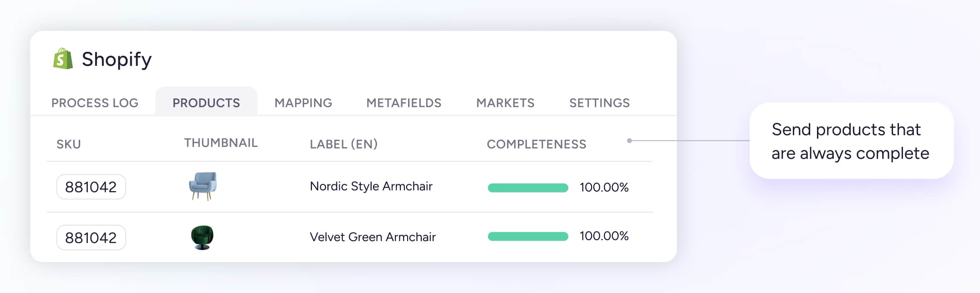Open the Process Log tab
The height and width of the screenshot is (293, 980).
95,103
